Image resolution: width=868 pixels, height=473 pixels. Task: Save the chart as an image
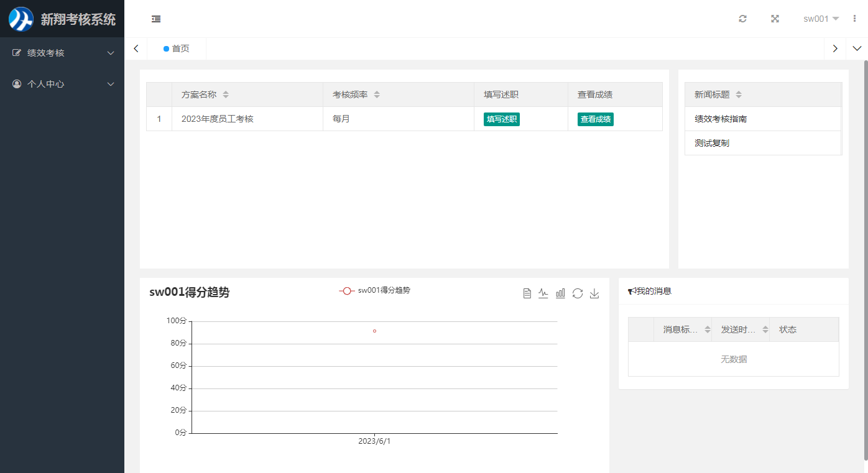click(594, 293)
